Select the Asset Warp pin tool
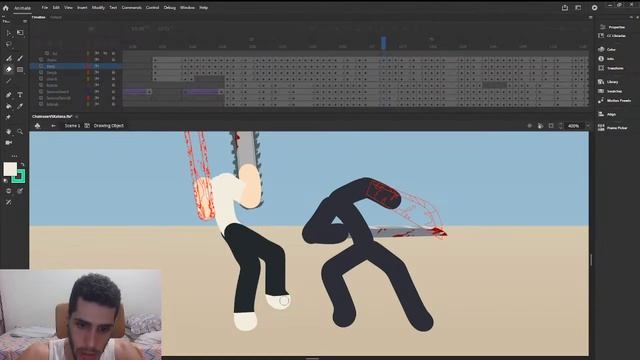640x360 pixels. click(9, 118)
